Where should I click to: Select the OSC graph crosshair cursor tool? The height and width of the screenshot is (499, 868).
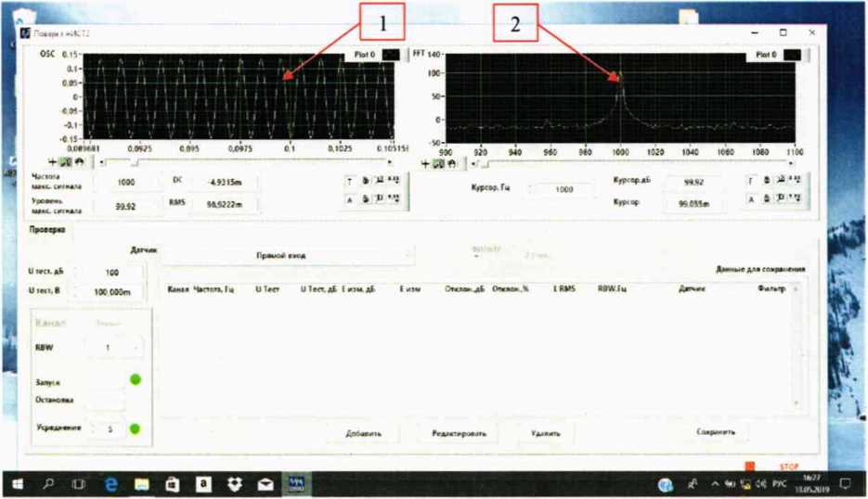click(54, 163)
